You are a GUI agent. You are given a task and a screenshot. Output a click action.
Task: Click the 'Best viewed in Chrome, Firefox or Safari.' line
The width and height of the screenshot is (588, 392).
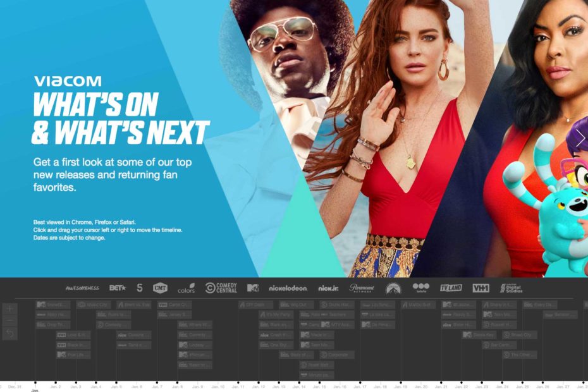85,222
